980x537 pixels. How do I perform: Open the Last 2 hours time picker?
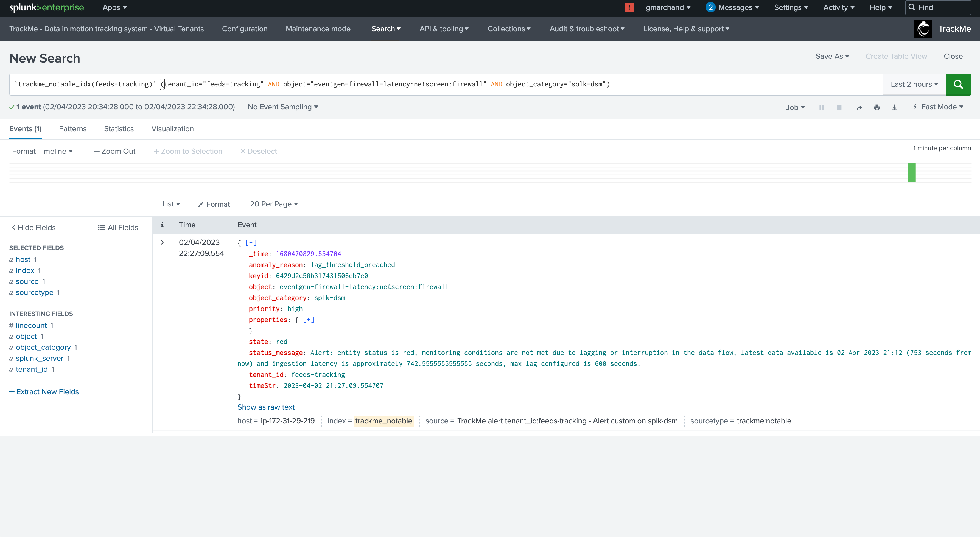(x=914, y=84)
